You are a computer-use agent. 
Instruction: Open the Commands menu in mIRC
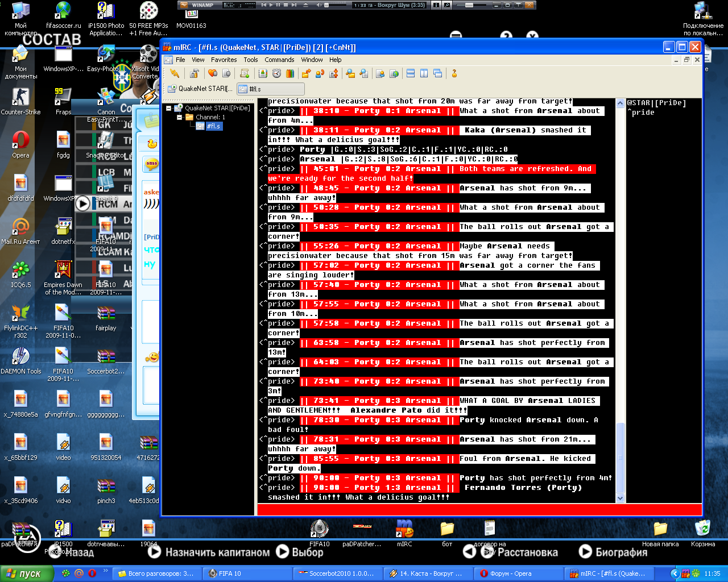tap(279, 60)
